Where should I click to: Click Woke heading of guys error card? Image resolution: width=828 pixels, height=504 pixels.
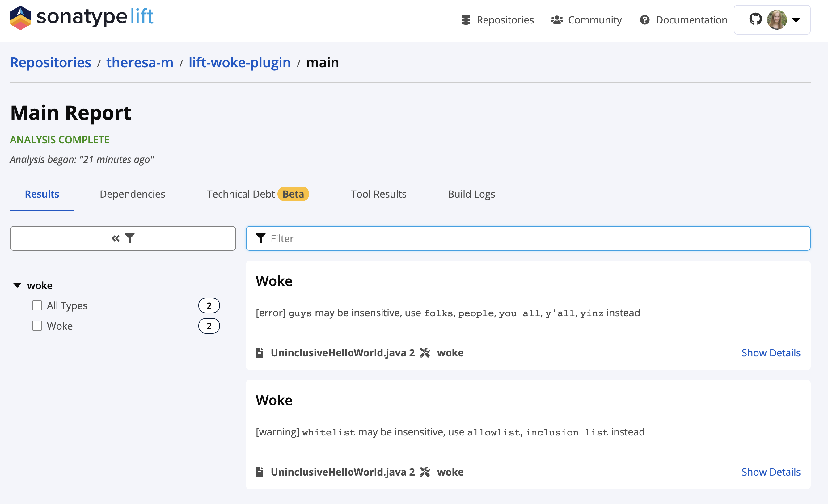pos(274,281)
